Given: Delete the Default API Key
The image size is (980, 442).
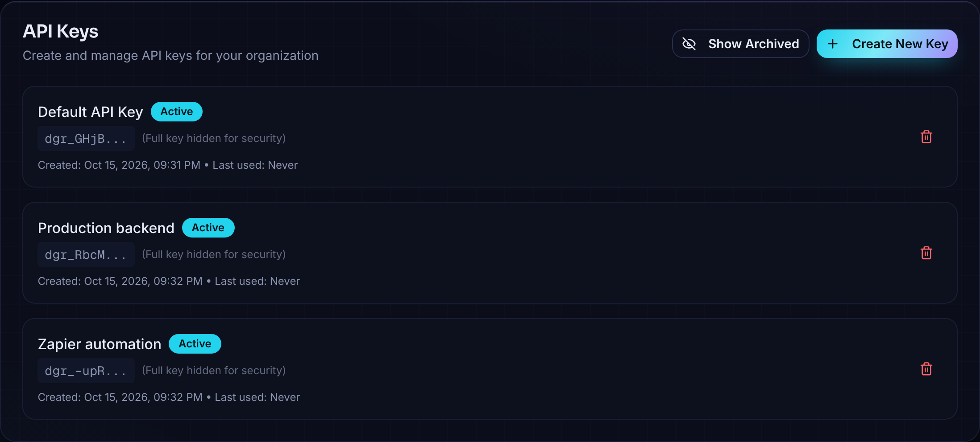Looking at the screenshot, I should [x=926, y=137].
